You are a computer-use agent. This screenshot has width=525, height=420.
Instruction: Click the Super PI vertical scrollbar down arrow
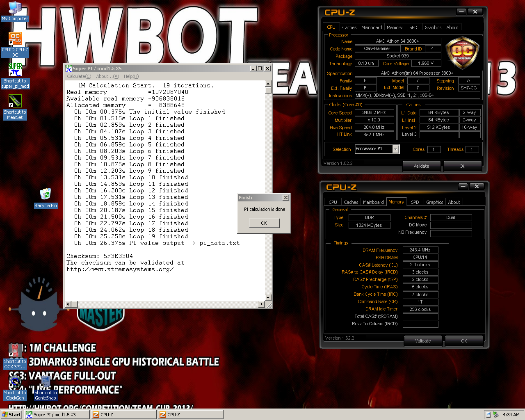(x=268, y=298)
